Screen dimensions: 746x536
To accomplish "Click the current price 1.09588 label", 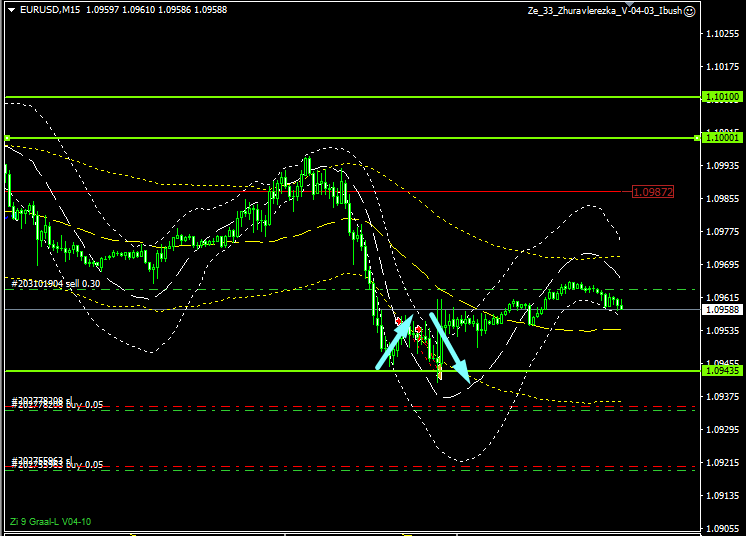I will coord(721,310).
